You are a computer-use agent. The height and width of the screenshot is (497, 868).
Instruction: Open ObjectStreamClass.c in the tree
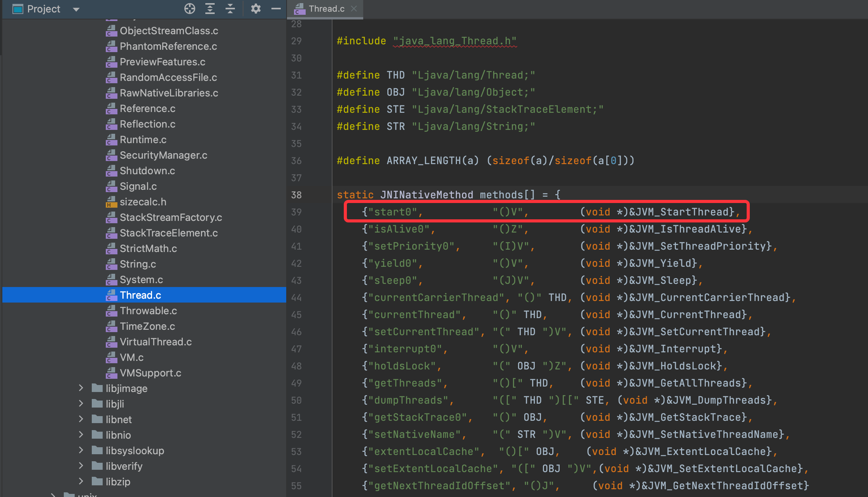coord(169,31)
